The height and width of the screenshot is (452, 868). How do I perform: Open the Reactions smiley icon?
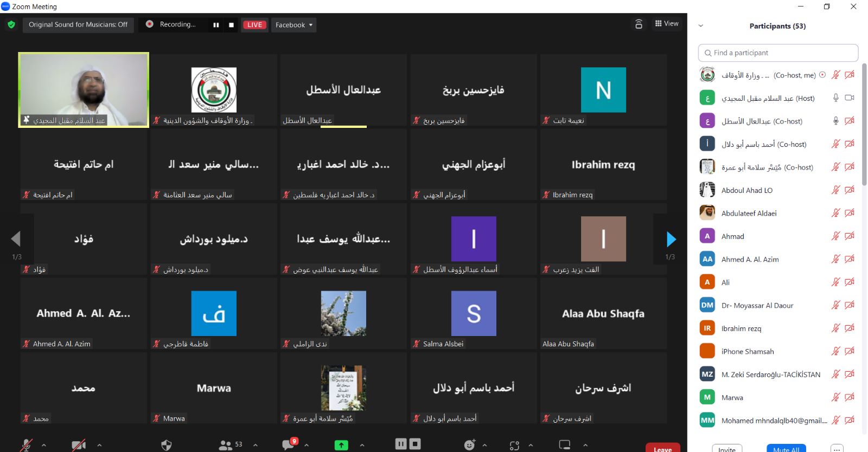point(470,445)
